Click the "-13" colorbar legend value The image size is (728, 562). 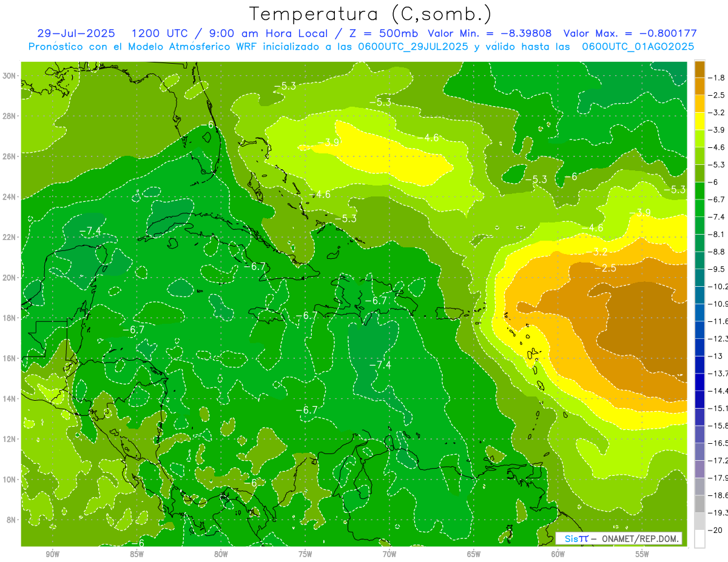716,356
